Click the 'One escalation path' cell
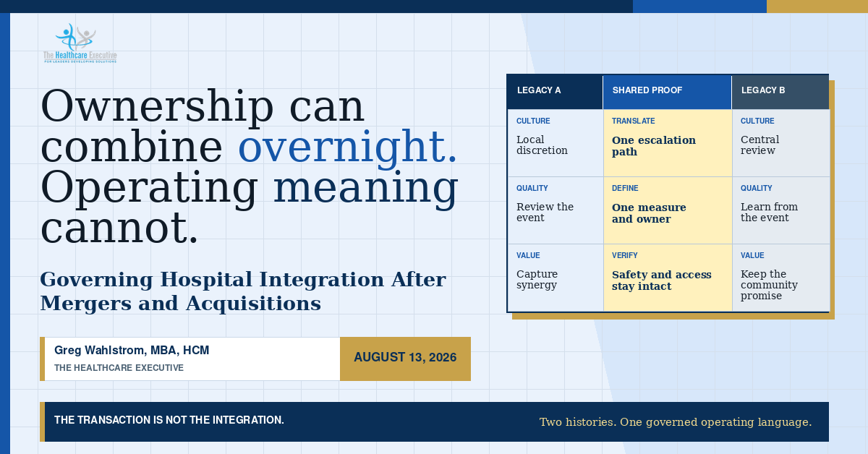Image resolution: width=868 pixels, height=454 pixels. click(x=668, y=142)
